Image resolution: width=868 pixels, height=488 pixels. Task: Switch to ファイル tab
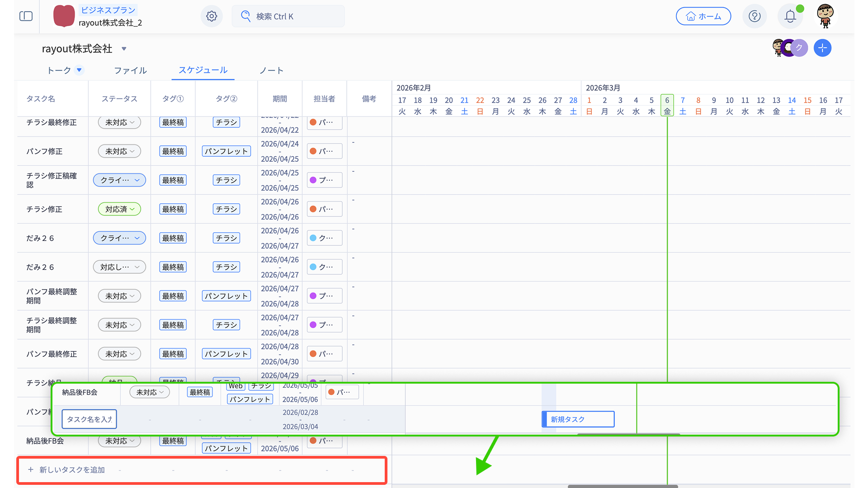(130, 70)
